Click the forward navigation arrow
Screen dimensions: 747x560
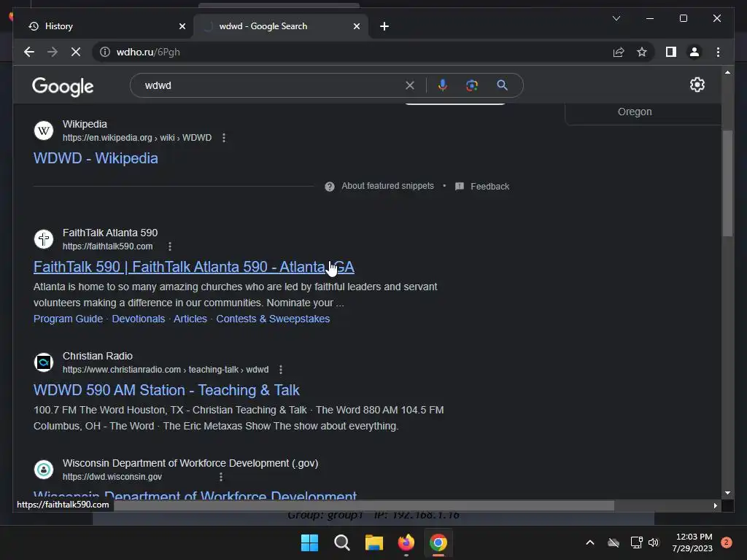(53, 52)
